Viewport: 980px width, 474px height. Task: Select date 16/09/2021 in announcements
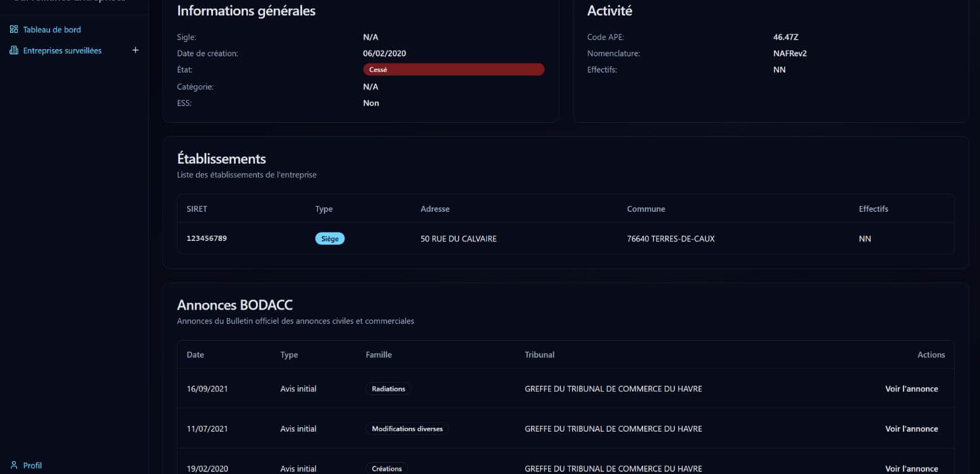pyautogui.click(x=207, y=389)
